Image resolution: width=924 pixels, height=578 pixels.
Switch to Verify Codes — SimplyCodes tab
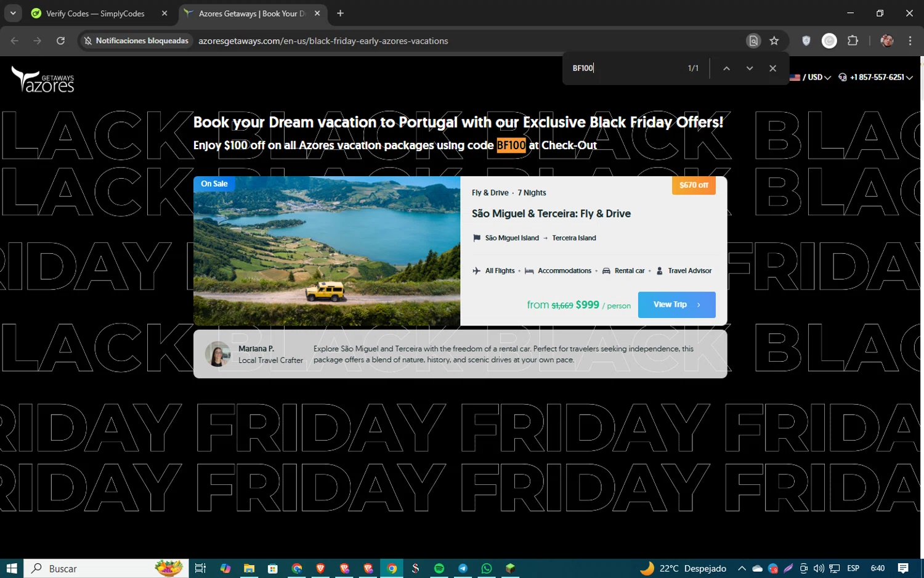tap(95, 14)
